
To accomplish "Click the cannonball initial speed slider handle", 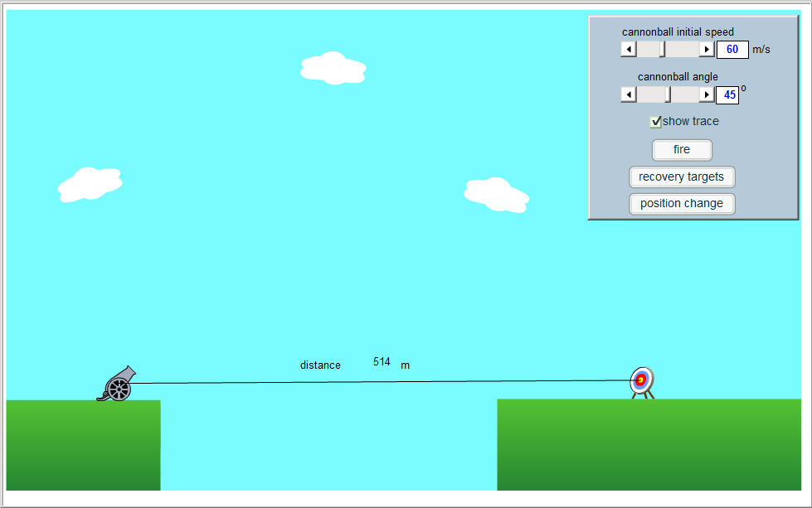I will (x=661, y=49).
